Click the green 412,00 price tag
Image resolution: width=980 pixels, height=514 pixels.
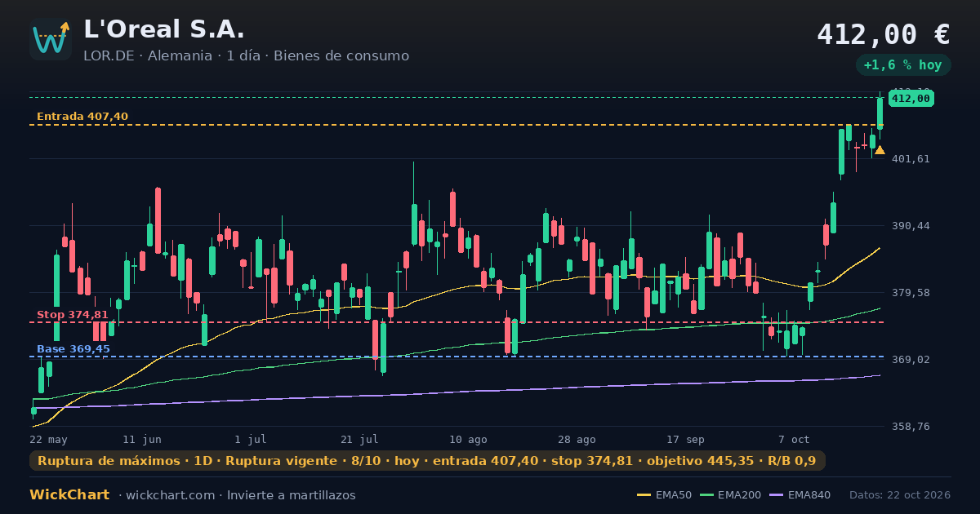tap(911, 99)
